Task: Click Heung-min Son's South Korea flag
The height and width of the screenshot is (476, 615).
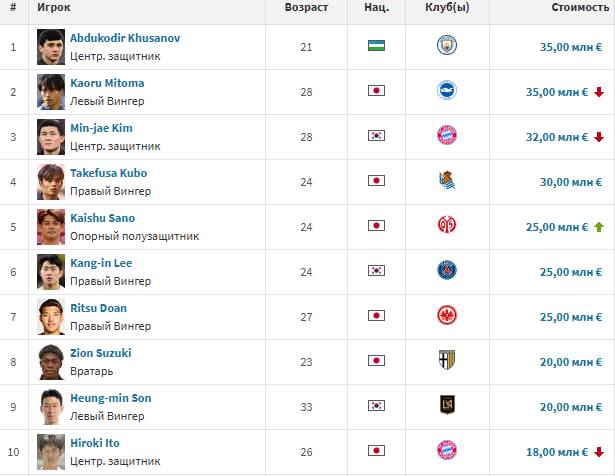Action: point(376,406)
